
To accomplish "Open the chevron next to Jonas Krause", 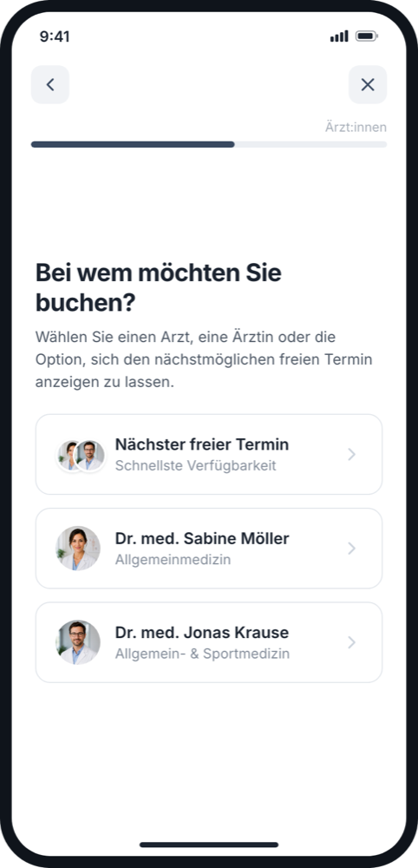I will (351, 642).
